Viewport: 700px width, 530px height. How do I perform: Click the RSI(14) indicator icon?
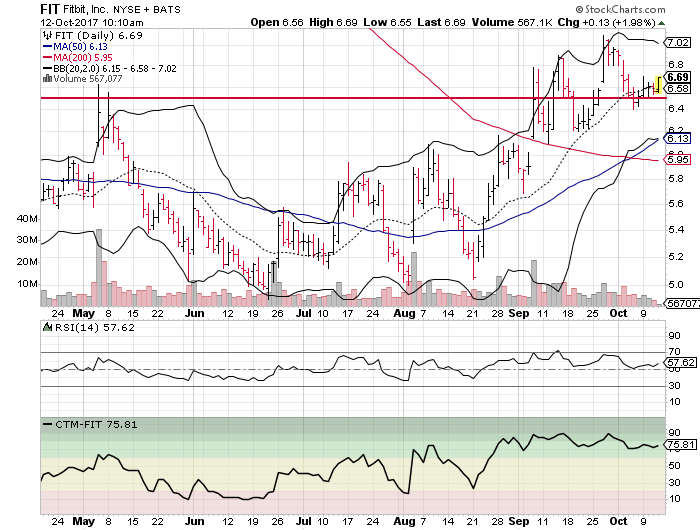(x=47, y=327)
